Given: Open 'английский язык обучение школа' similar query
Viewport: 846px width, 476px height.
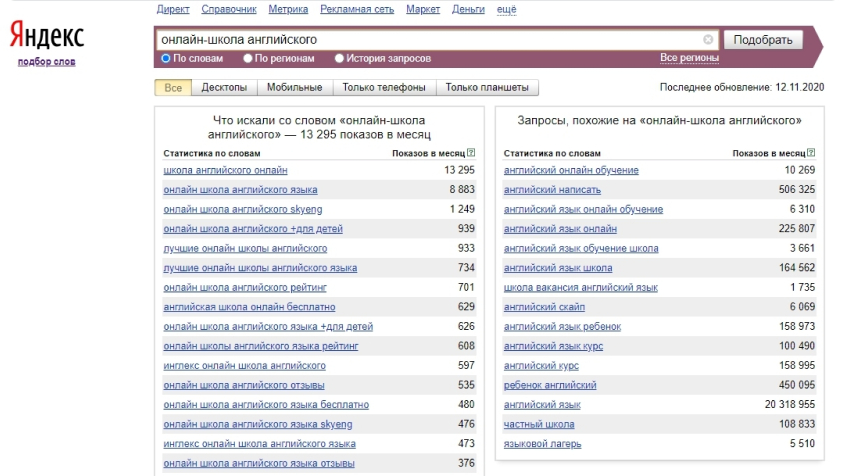Looking at the screenshot, I should (581, 248).
